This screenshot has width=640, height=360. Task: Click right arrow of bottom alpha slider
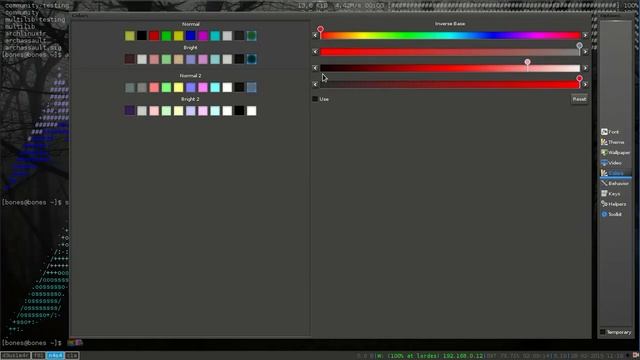click(x=585, y=84)
